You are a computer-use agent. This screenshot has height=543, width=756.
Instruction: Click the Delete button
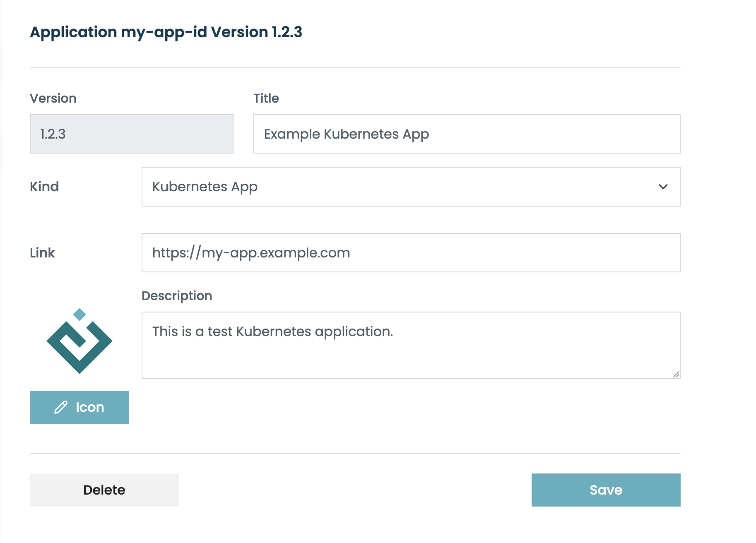[104, 490]
